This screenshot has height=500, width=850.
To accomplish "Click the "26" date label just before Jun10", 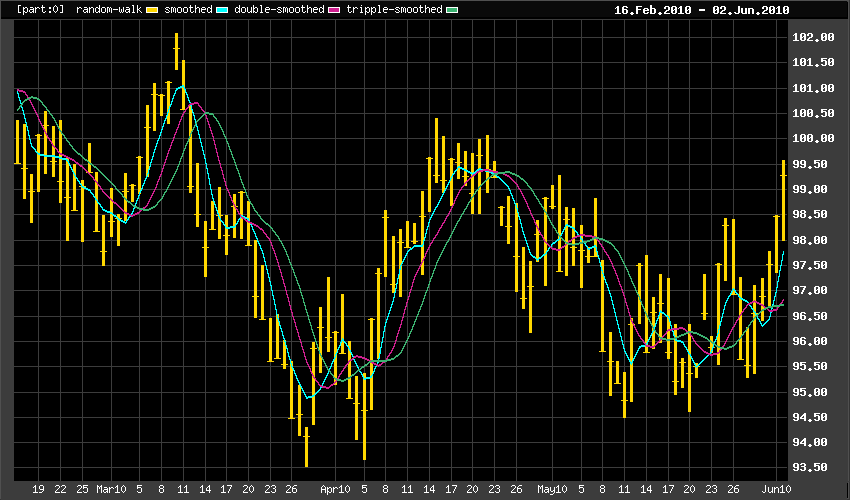I will (733, 489).
